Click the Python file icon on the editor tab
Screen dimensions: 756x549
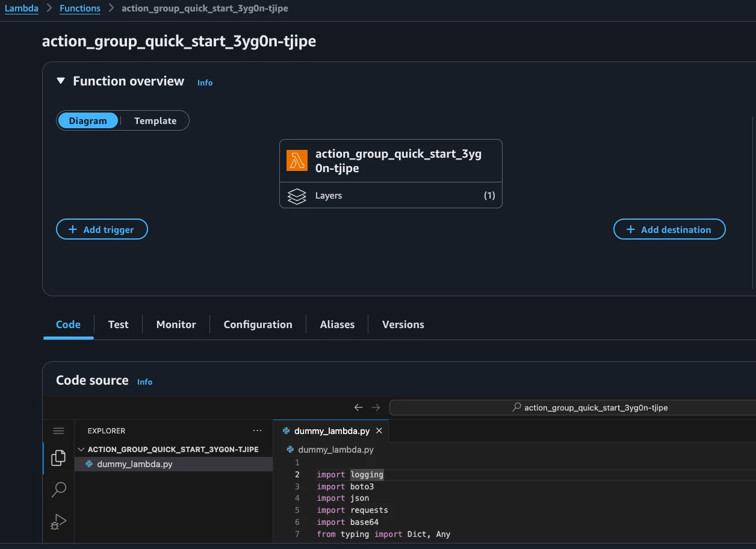[287, 431]
